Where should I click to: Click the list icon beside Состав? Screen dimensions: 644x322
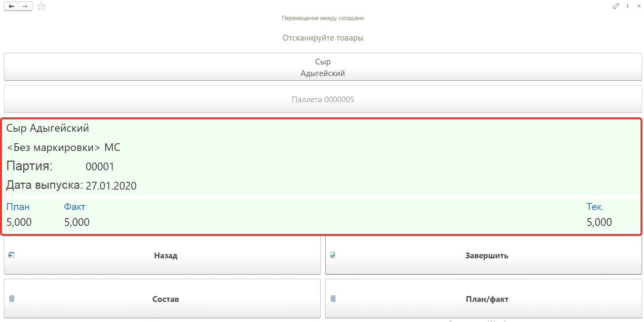click(x=12, y=298)
